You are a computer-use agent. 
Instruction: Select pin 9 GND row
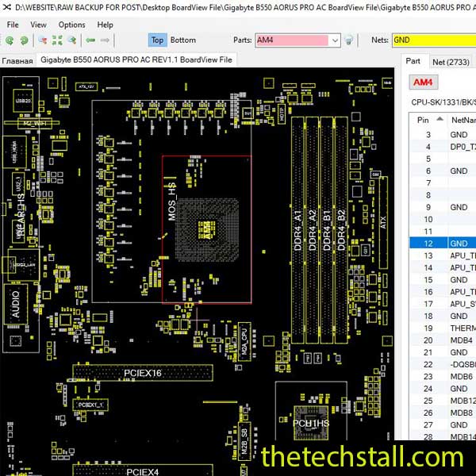point(443,207)
